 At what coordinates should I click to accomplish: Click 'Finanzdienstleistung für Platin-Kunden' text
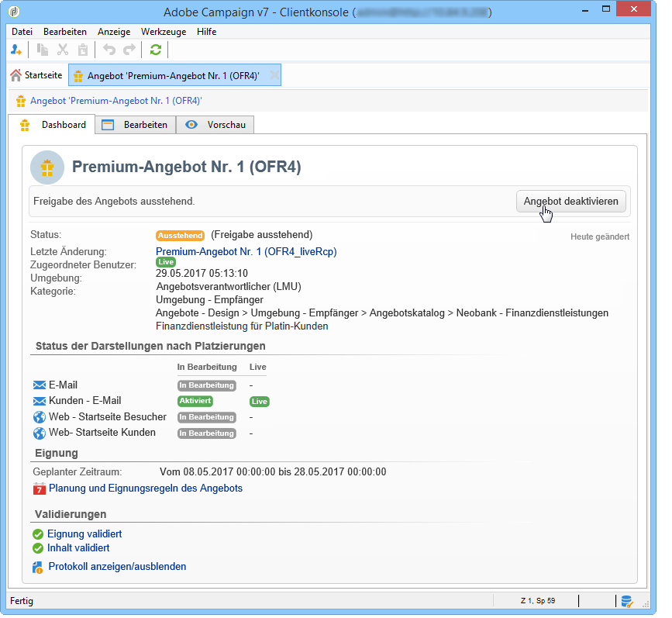242,326
